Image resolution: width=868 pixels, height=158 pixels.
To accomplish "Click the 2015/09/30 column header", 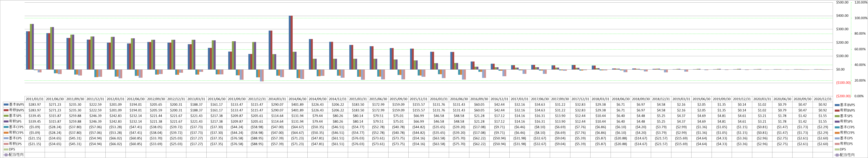I will tap(399, 99).
